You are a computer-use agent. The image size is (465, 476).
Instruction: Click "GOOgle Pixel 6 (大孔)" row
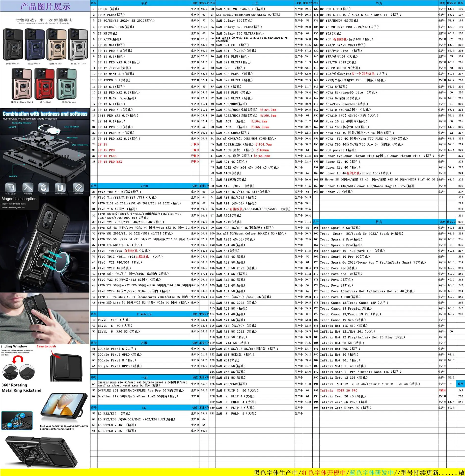point(144,349)
